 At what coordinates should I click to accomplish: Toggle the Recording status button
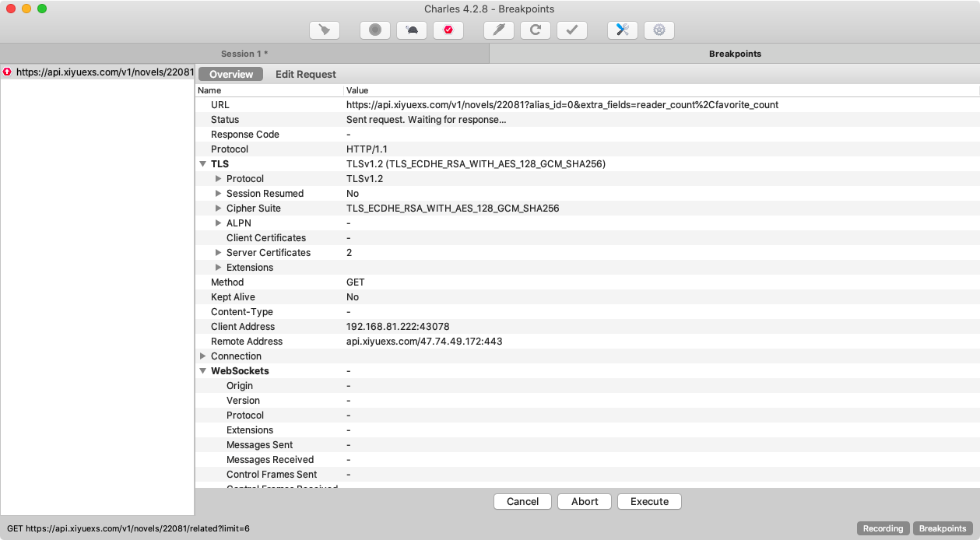[x=883, y=528]
